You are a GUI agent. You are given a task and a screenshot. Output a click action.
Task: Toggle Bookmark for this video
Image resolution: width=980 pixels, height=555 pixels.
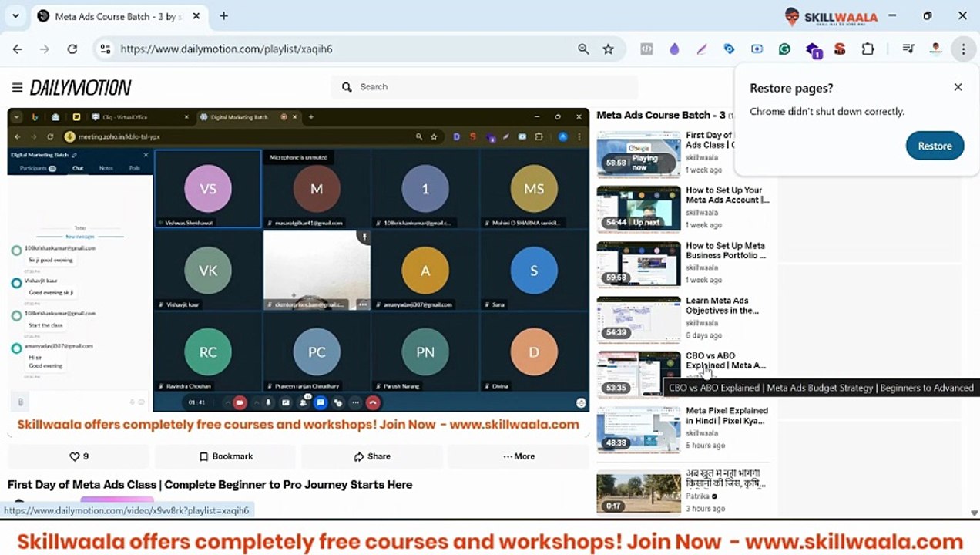click(225, 456)
